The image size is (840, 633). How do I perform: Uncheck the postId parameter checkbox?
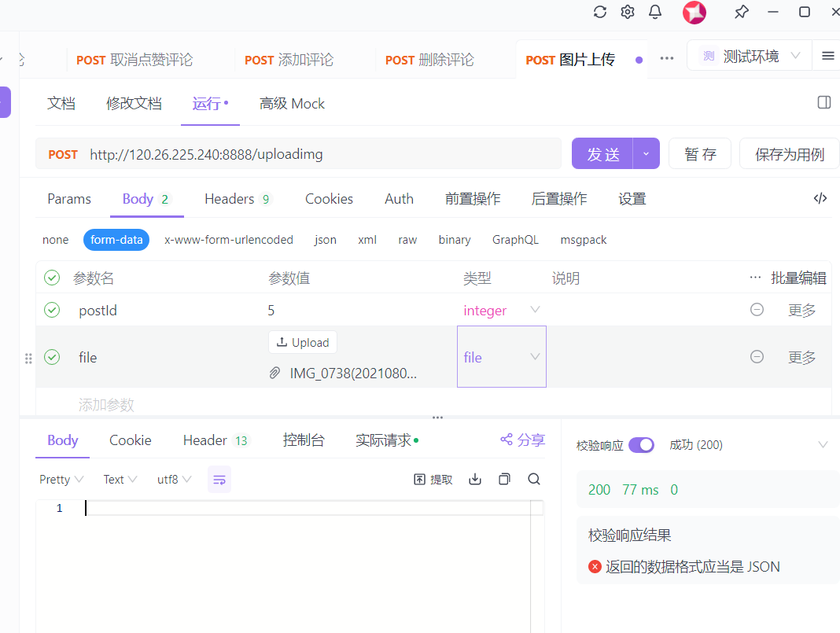tap(52, 311)
